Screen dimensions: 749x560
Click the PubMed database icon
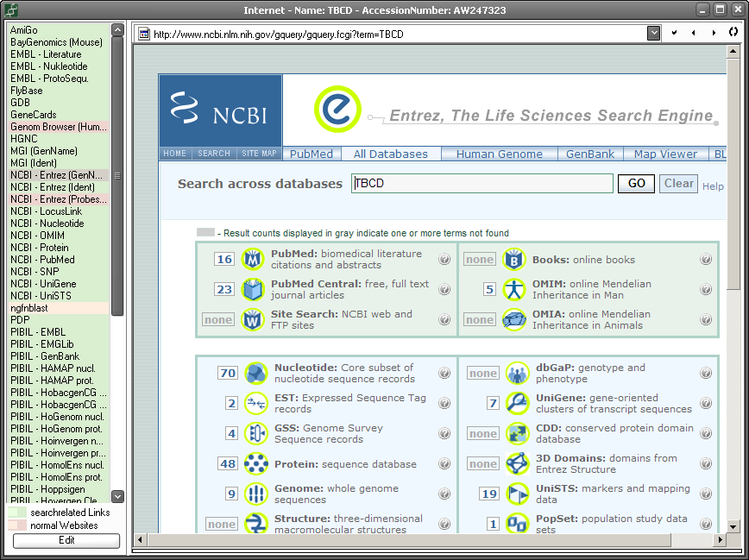(253, 260)
